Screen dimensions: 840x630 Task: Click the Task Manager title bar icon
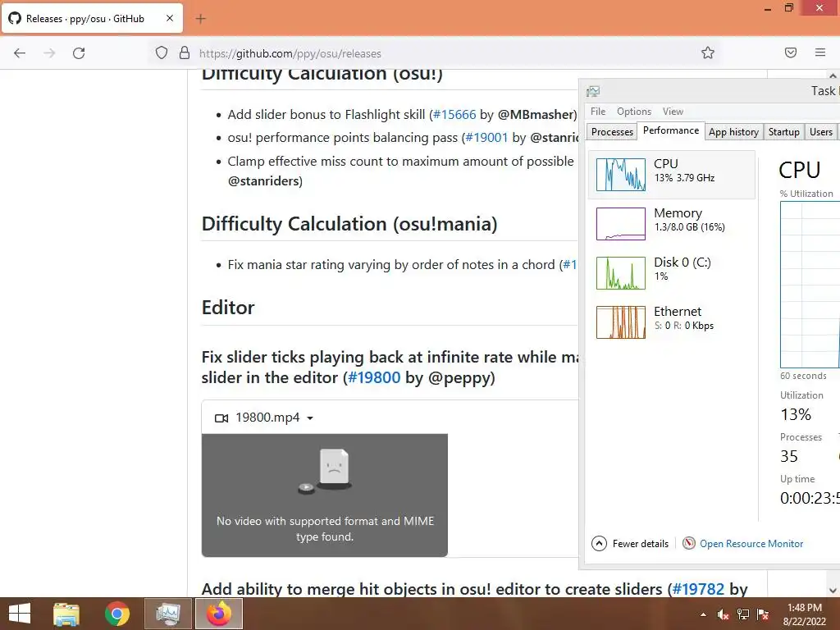[593, 91]
